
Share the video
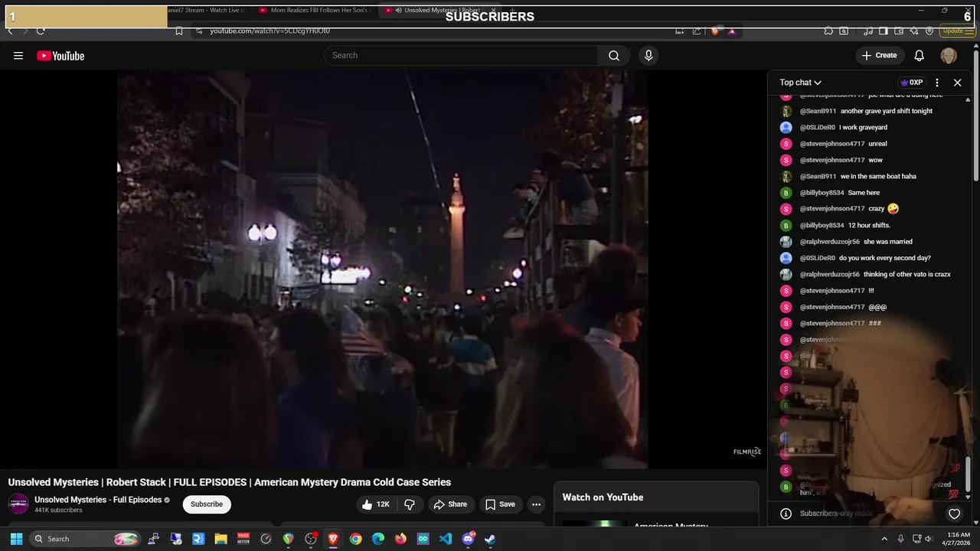click(x=449, y=504)
